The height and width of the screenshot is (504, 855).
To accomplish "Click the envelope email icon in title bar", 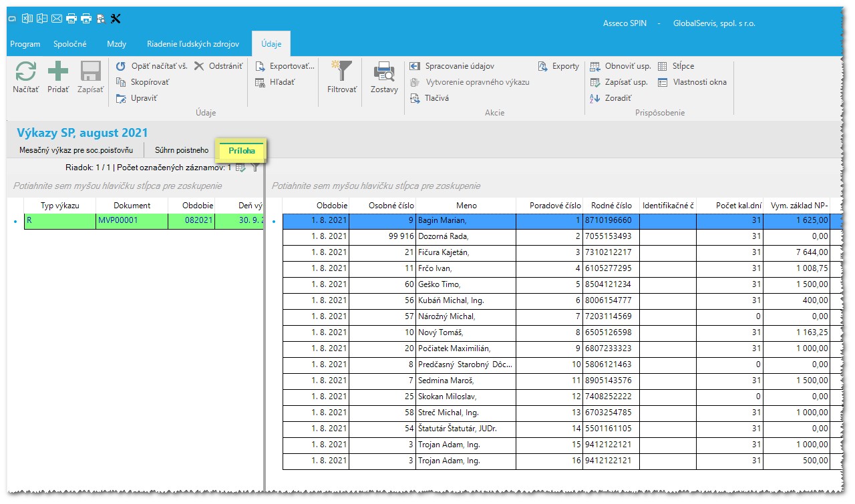I will click(x=57, y=19).
